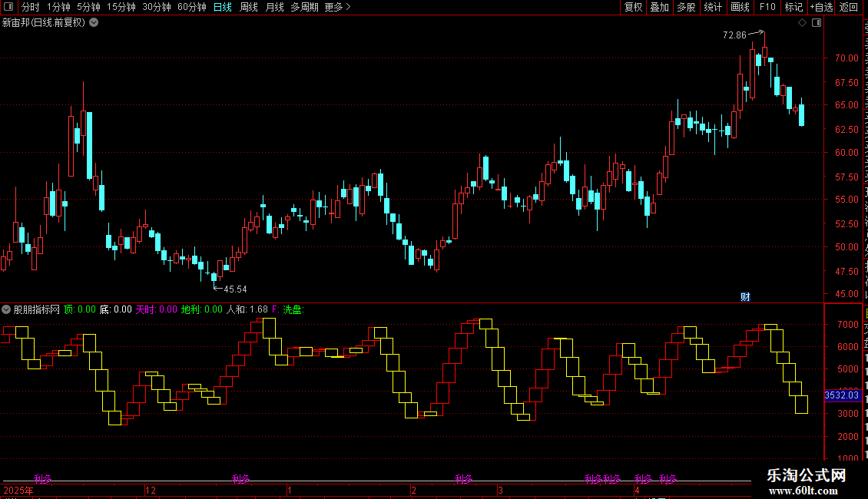Click the 72.86 high price label
Image resolution: width=868 pixels, height=499 pixels.
point(734,35)
